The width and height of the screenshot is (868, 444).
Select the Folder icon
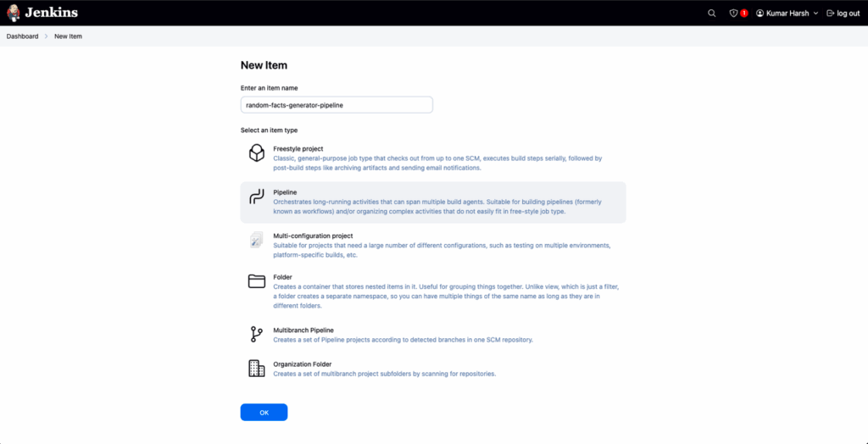(x=256, y=281)
